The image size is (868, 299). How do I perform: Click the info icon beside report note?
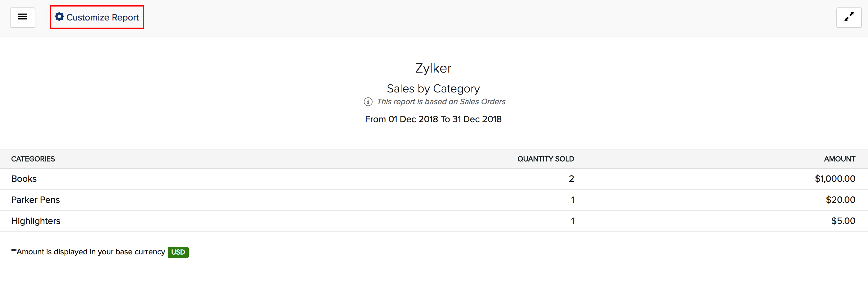[x=368, y=102]
